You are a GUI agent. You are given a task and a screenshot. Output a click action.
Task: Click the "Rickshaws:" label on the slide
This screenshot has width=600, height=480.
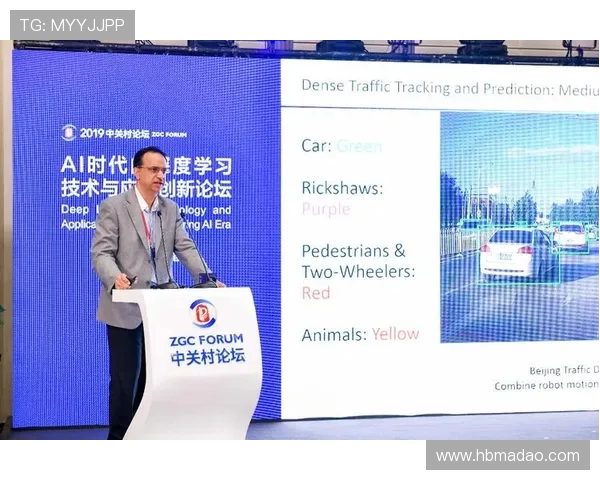click(x=342, y=188)
